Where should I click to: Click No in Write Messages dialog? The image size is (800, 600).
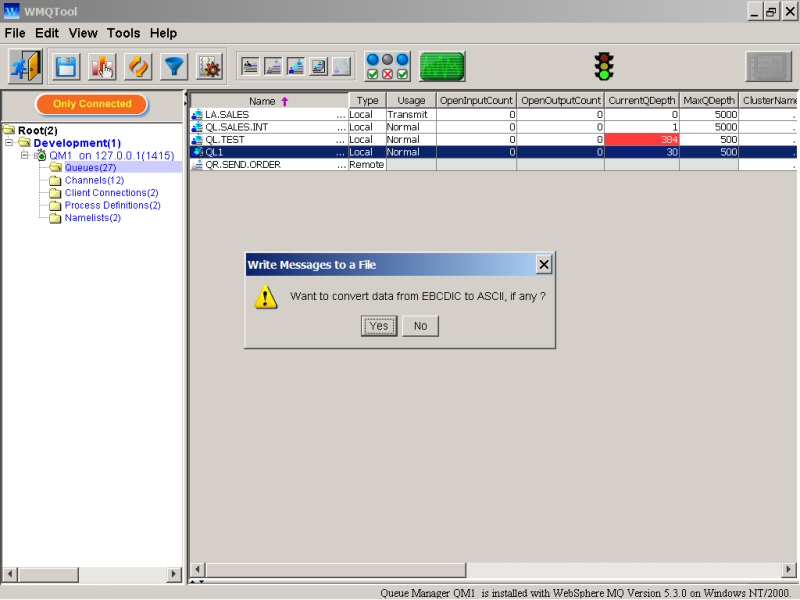point(420,326)
